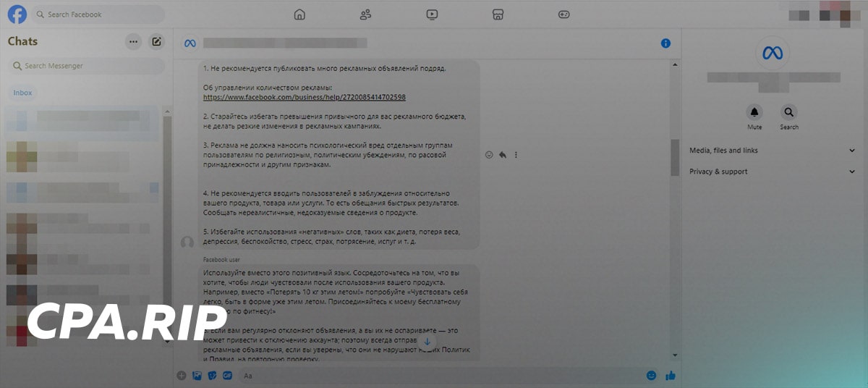Send a thumbs-up like
This screenshot has height=388, width=868.
click(671, 376)
